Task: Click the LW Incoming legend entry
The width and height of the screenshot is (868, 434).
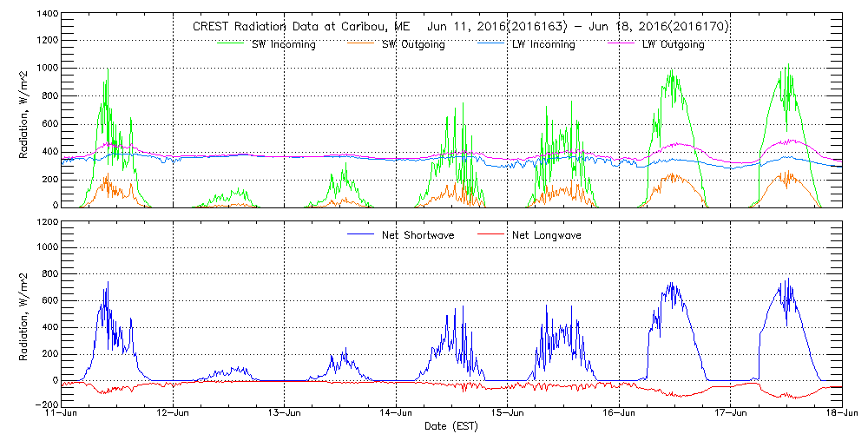Action: coord(542,44)
